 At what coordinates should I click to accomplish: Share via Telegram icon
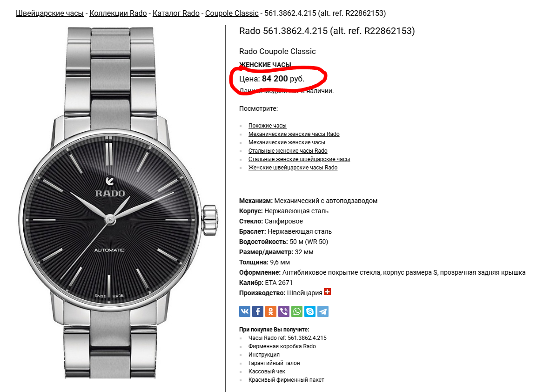pos(323,311)
